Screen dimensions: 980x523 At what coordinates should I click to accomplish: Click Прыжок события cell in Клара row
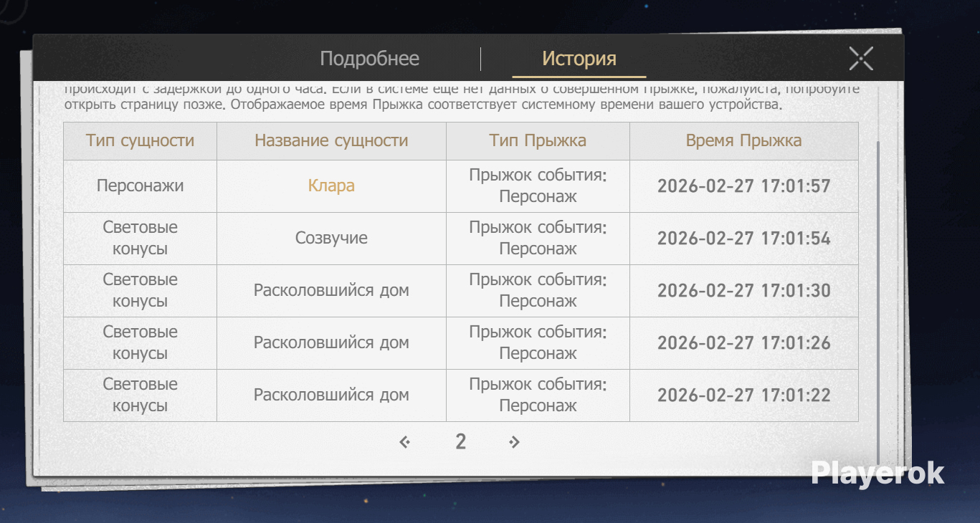click(x=538, y=186)
